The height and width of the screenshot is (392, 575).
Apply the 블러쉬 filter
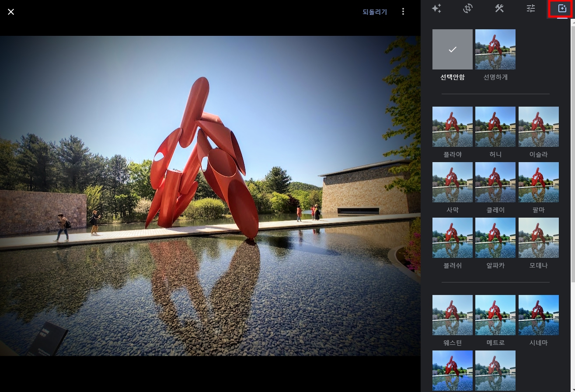pos(453,238)
